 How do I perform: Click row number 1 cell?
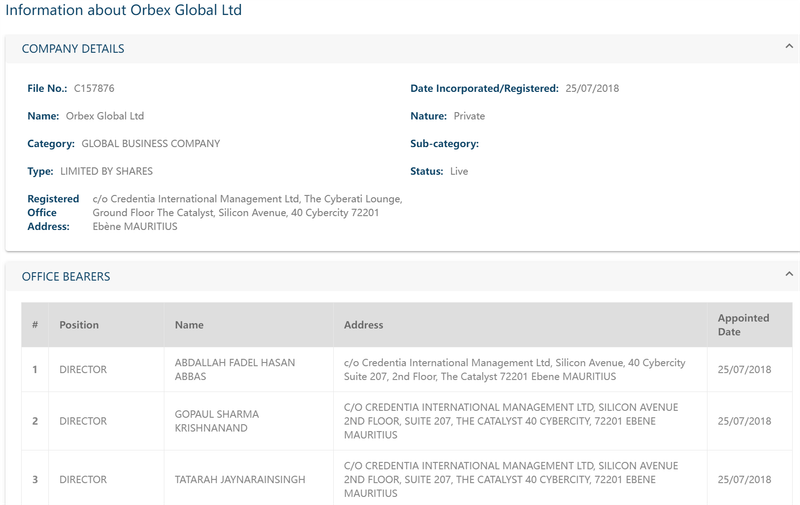(35, 369)
